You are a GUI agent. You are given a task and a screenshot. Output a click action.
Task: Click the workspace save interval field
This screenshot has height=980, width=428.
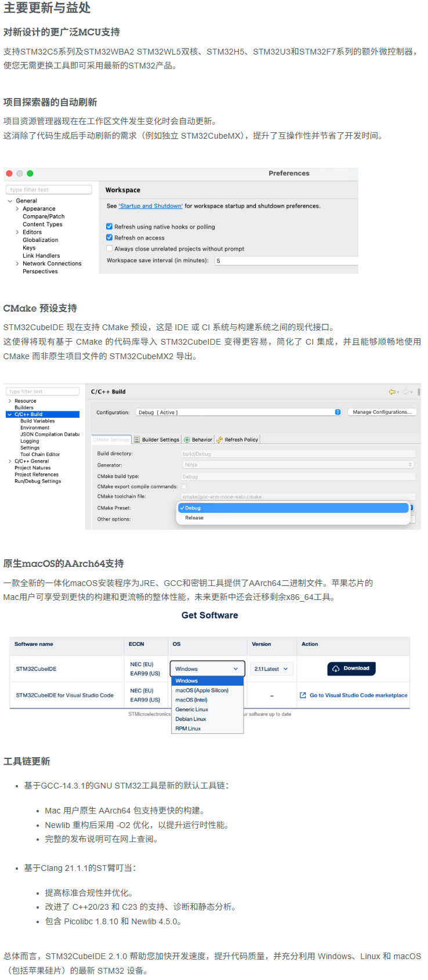point(284,261)
